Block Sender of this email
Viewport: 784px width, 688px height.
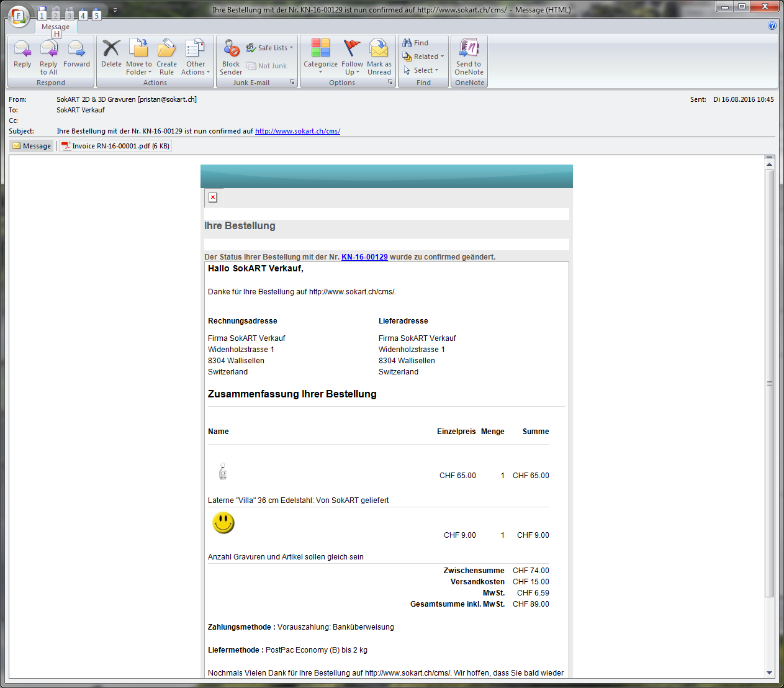coord(231,58)
